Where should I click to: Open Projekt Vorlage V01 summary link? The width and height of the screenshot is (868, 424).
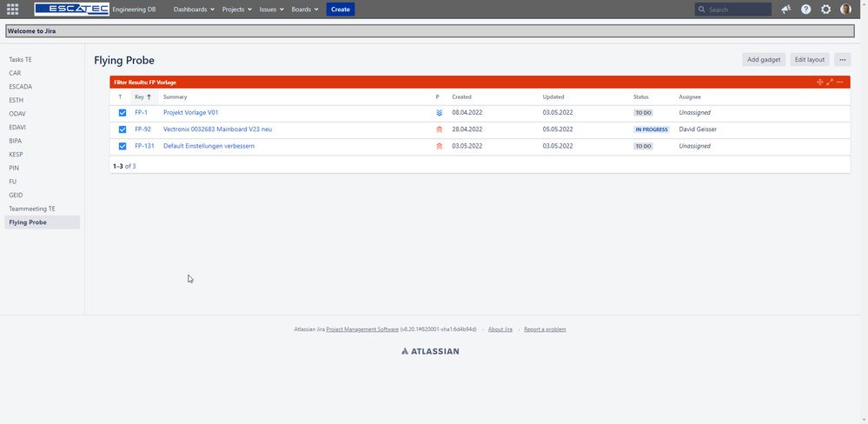point(191,112)
